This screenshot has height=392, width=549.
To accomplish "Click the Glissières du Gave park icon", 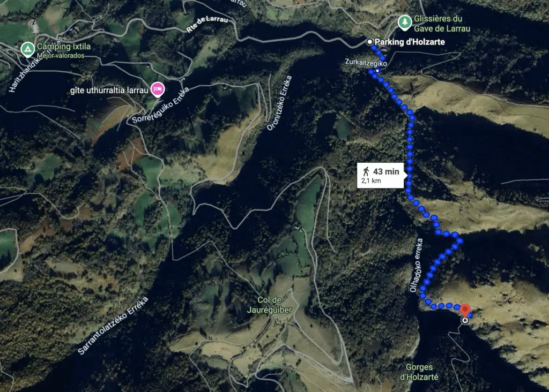I will coord(405,22).
